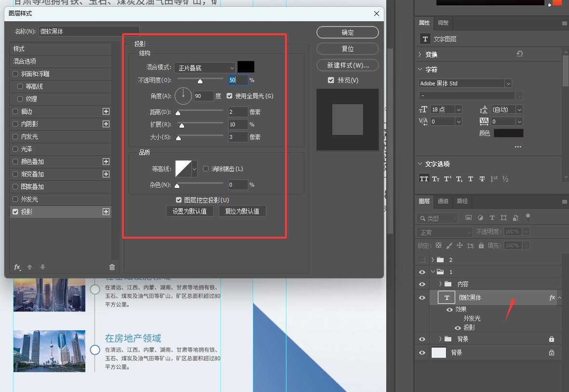Switch to 路径 paths tab

462,201
